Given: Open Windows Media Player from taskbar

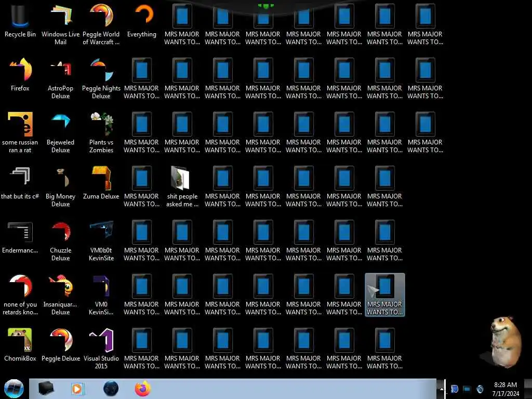Looking at the screenshot, I should (x=77, y=389).
